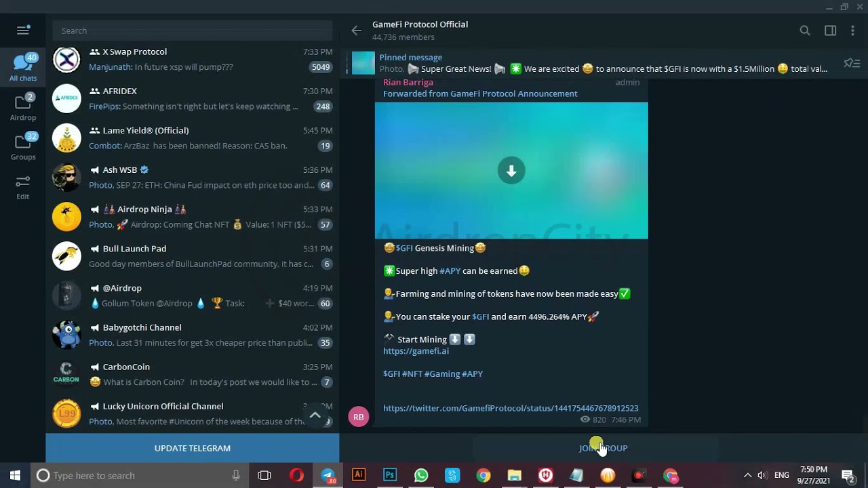Open the pinned message bar
Screen dimensions: 868x488
tap(590, 63)
